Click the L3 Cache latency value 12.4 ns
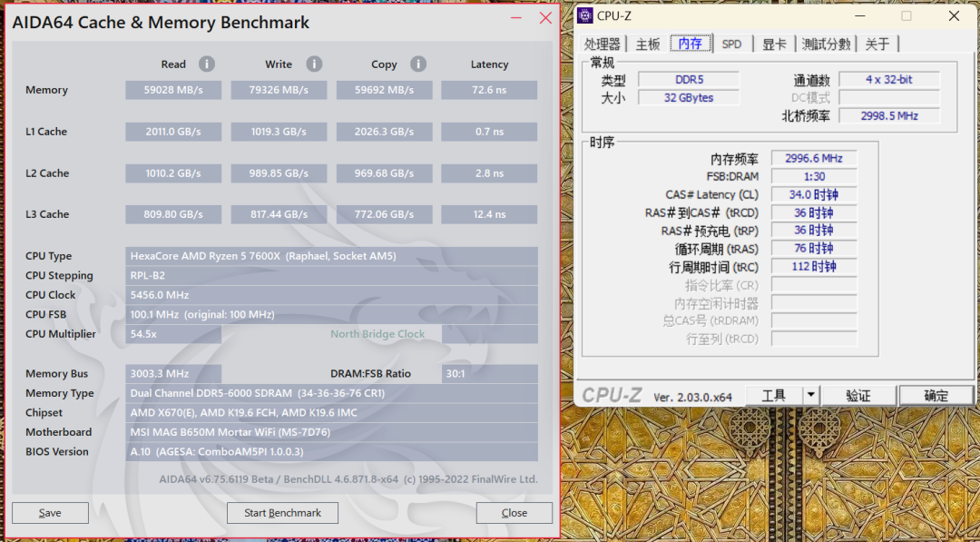Viewport: 980px width, 542px height. pos(489,214)
